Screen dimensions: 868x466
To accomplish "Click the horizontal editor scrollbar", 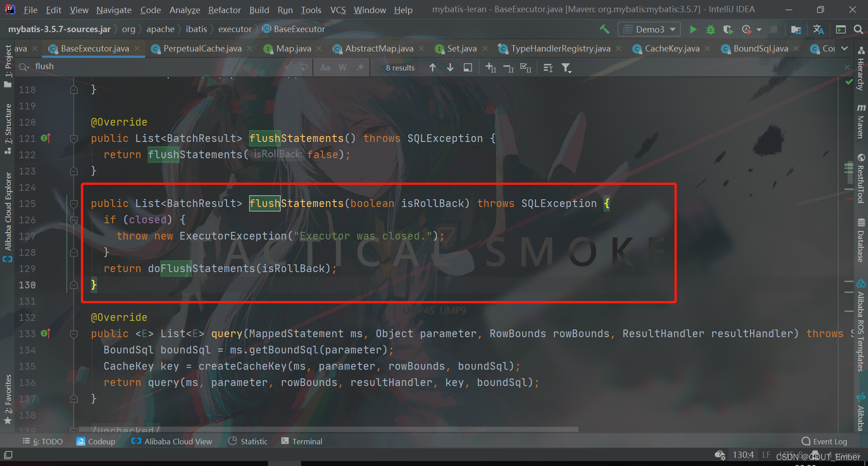I will point(328,429).
